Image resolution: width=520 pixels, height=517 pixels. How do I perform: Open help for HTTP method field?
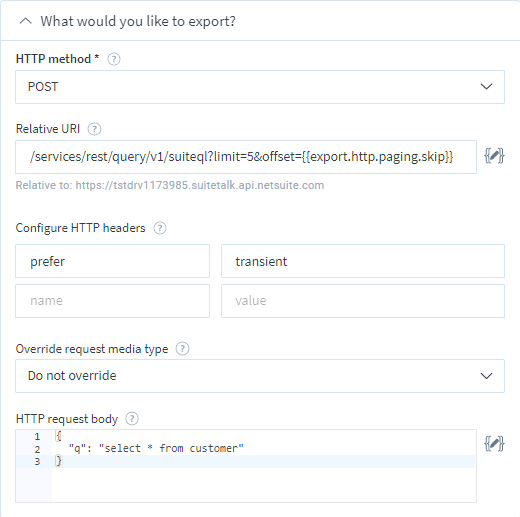click(114, 59)
